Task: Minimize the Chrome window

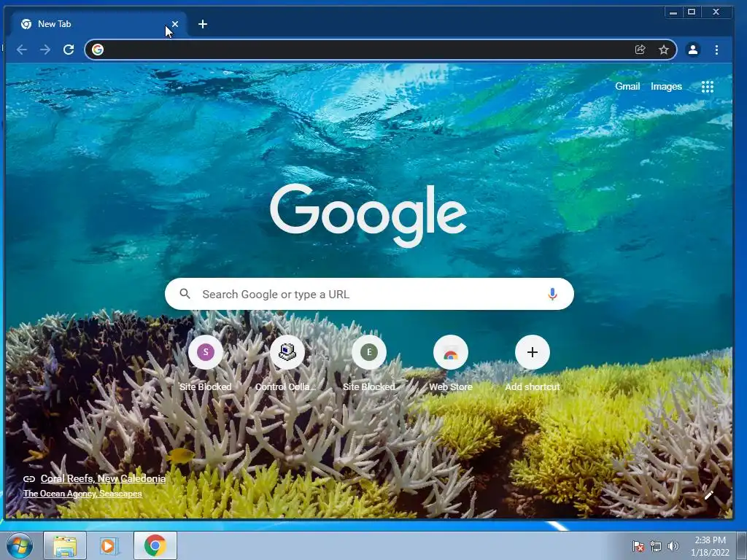Action: [673, 12]
